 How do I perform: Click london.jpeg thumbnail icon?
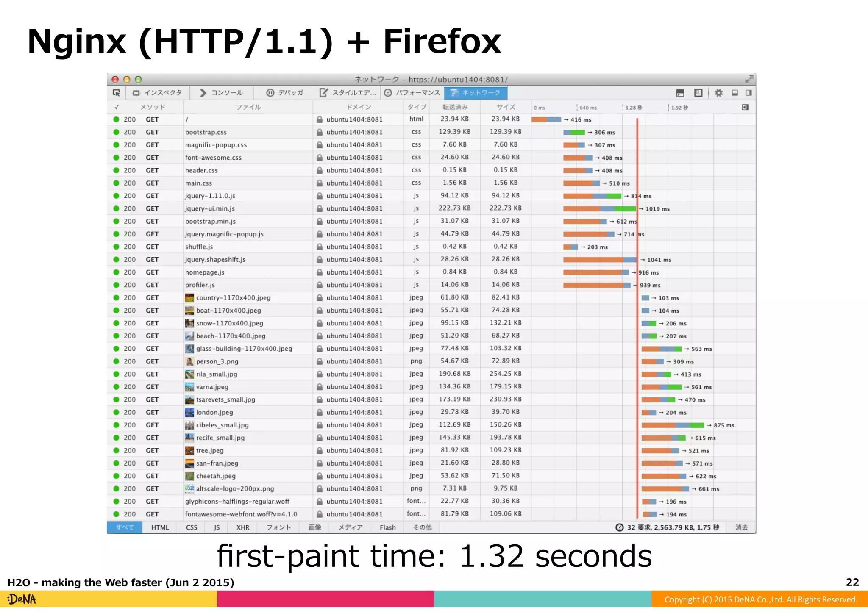pyautogui.click(x=189, y=412)
